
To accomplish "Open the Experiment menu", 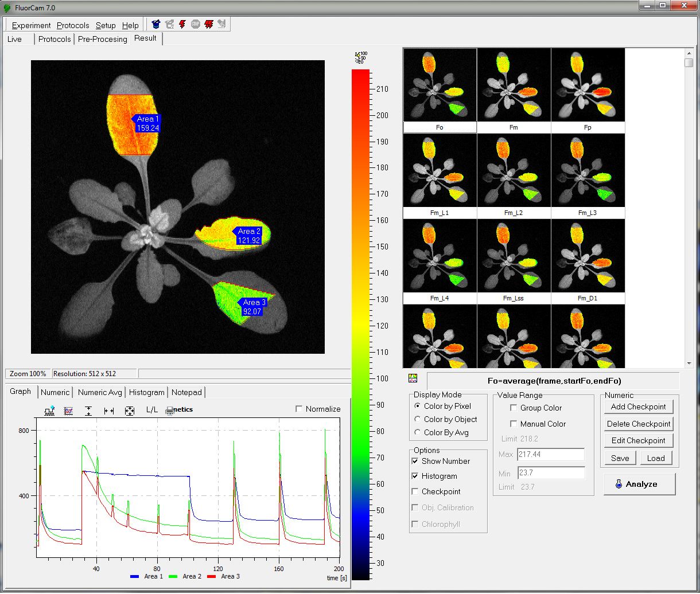I will [31, 25].
